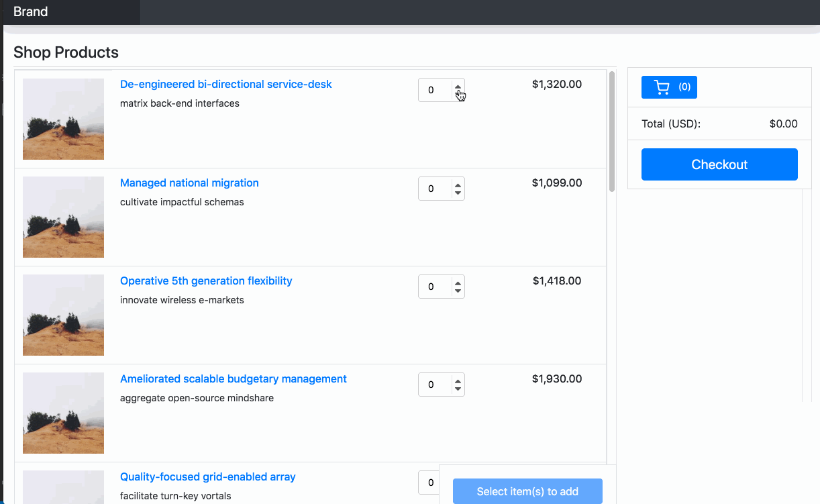Click thumbnail of Operative 5th generation flexibility
820x504 pixels.
click(63, 315)
